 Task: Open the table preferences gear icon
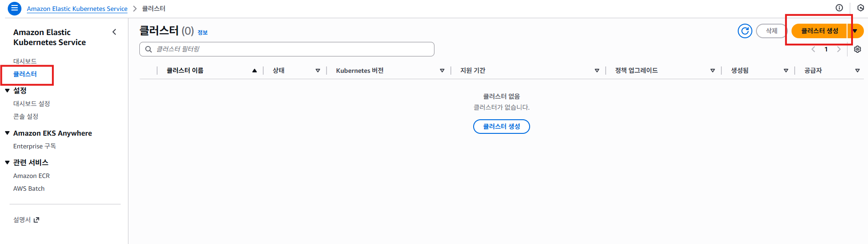click(858, 49)
